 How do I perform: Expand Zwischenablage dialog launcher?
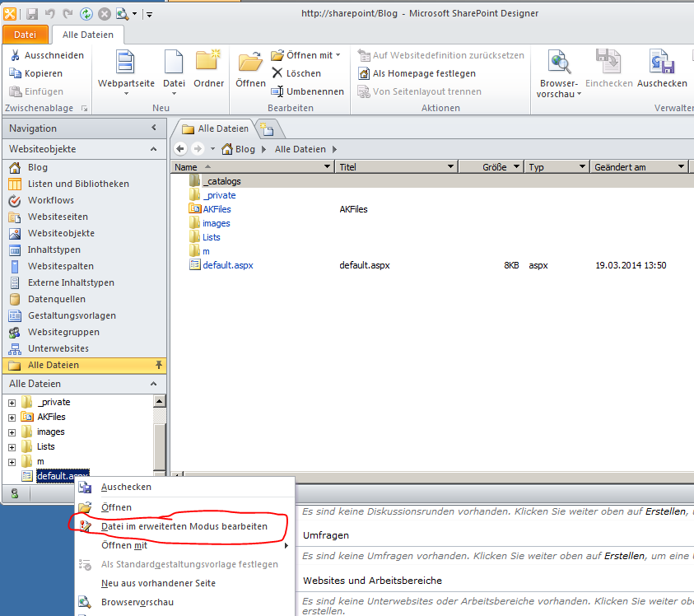(84, 108)
